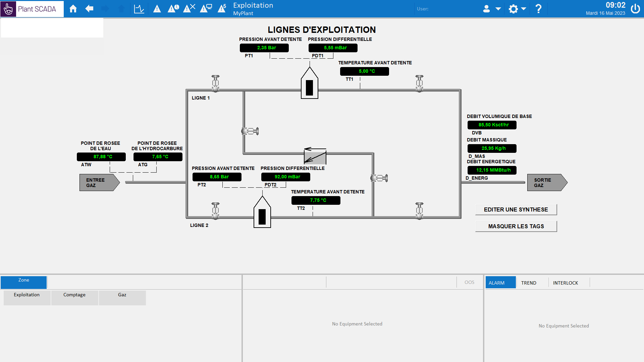This screenshot has height=362, width=644.
Task: Open the alarm history clock icon
Action: coord(173,9)
